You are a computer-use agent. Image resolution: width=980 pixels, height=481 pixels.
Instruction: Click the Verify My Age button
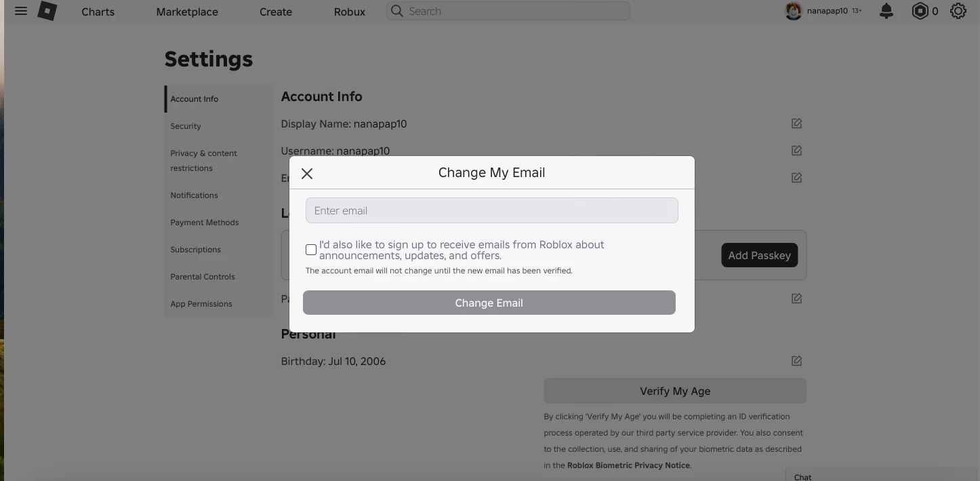(x=675, y=391)
